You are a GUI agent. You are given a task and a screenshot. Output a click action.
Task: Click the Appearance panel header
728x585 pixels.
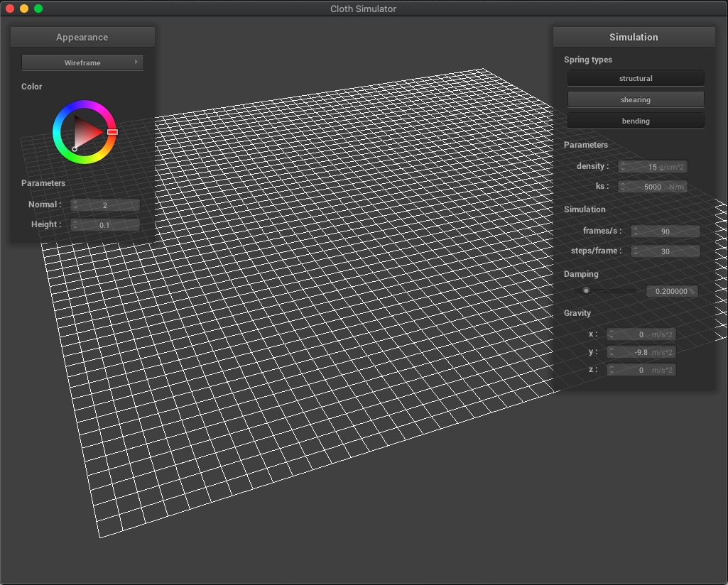[82, 37]
